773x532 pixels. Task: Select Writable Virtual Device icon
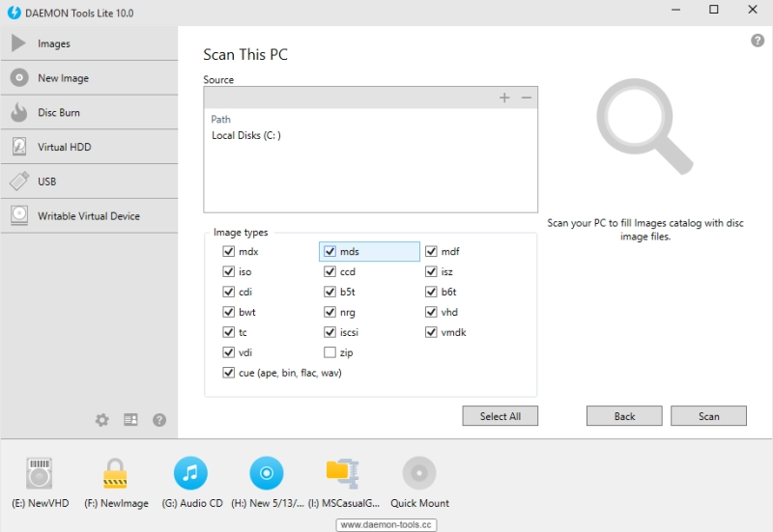click(19, 215)
